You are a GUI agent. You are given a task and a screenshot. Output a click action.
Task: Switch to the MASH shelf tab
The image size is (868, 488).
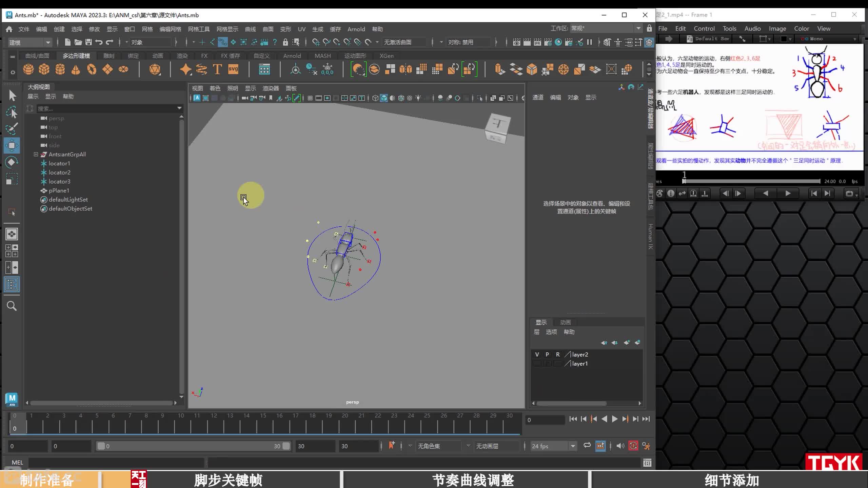[322, 56]
